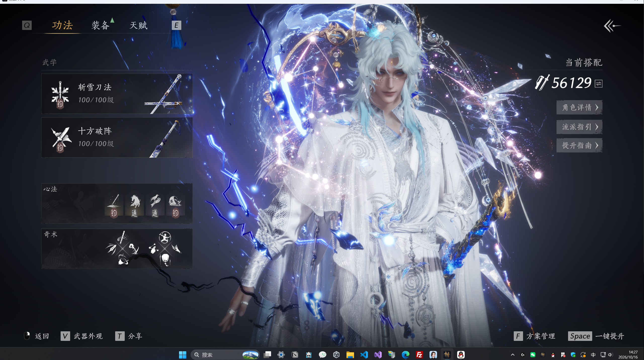
Task: Open the 天赋 tab
Action: [138, 25]
